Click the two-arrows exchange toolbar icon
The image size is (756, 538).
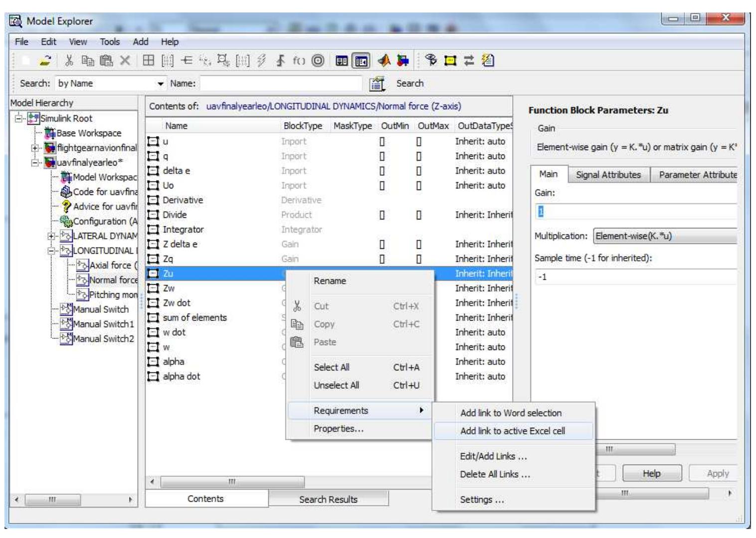[x=469, y=61]
